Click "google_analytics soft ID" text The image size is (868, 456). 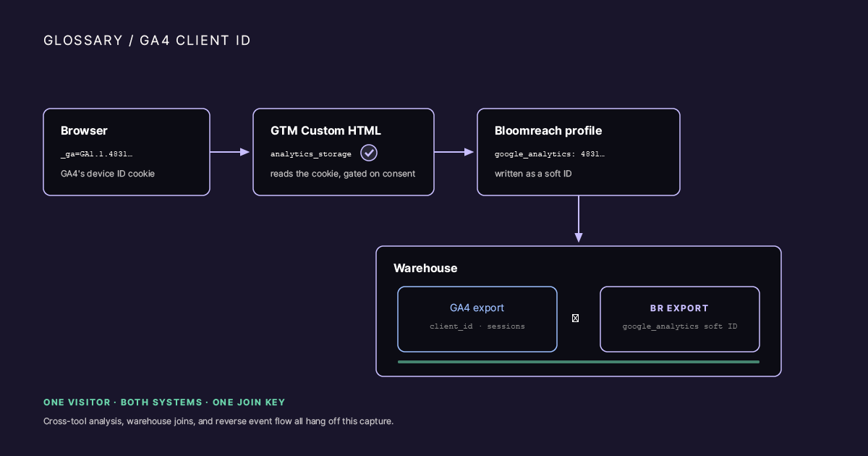click(x=680, y=326)
